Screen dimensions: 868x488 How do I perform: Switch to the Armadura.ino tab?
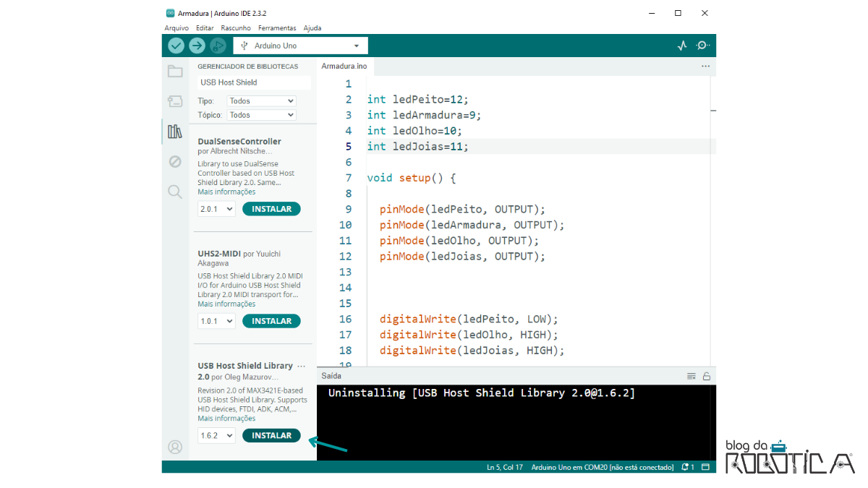pyautogui.click(x=344, y=66)
